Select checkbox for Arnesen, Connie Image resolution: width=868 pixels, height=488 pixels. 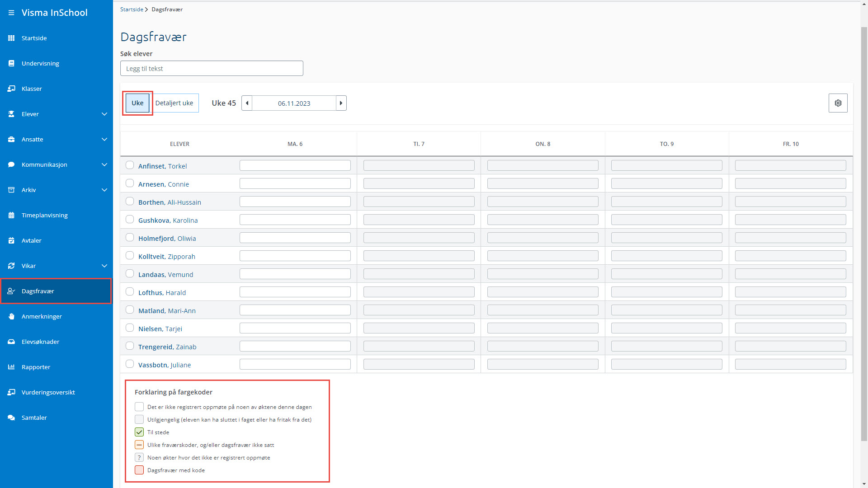pyautogui.click(x=130, y=183)
